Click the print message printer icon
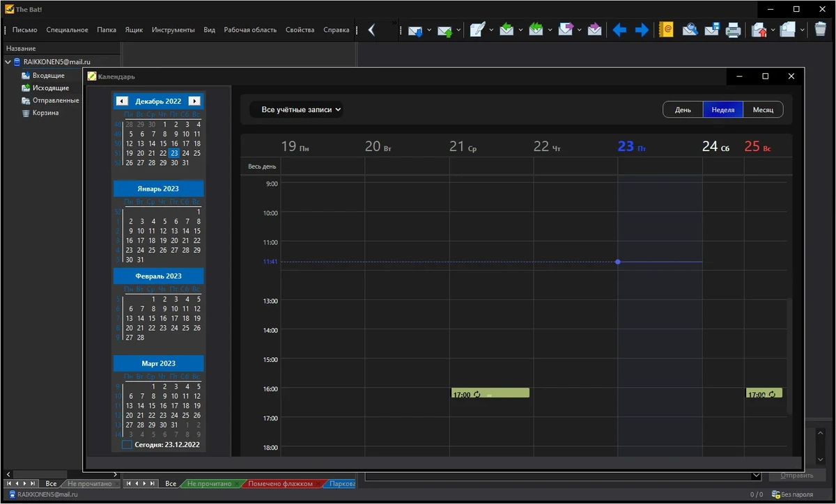The height and width of the screenshot is (504, 836). point(733,30)
